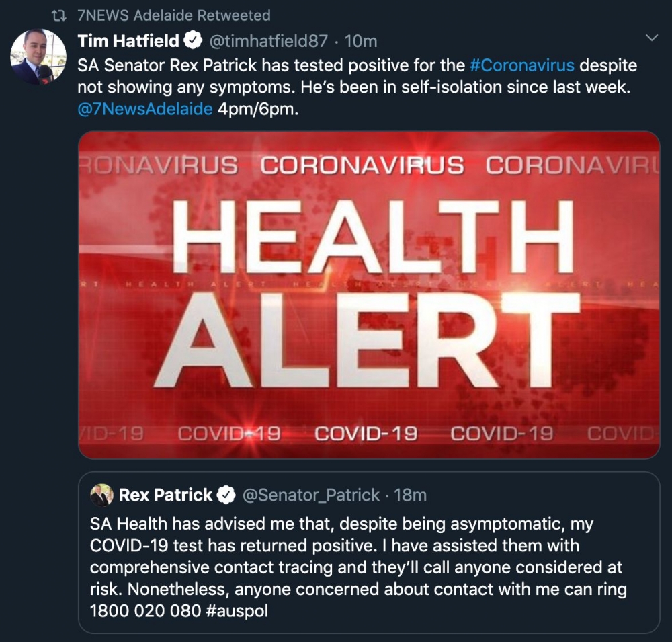Click Tim Hatfield's verified badge

point(193,41)
